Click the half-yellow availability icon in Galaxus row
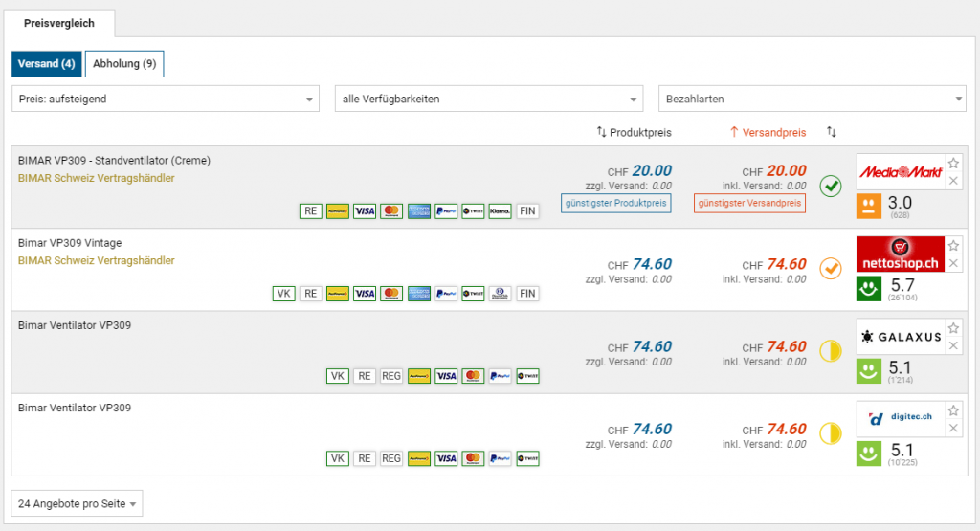Screen dimensions: 980x531 pyautogui.click(x=831, y=350)
